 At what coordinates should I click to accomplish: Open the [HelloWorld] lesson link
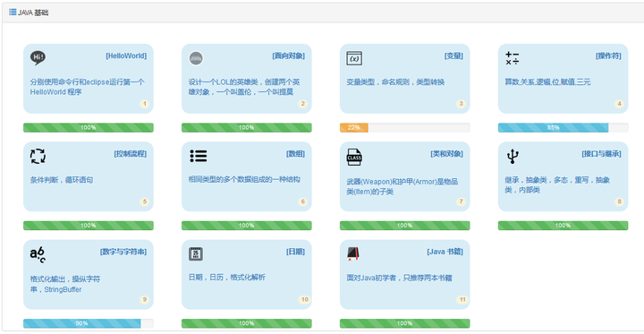(x=126, y=56)
